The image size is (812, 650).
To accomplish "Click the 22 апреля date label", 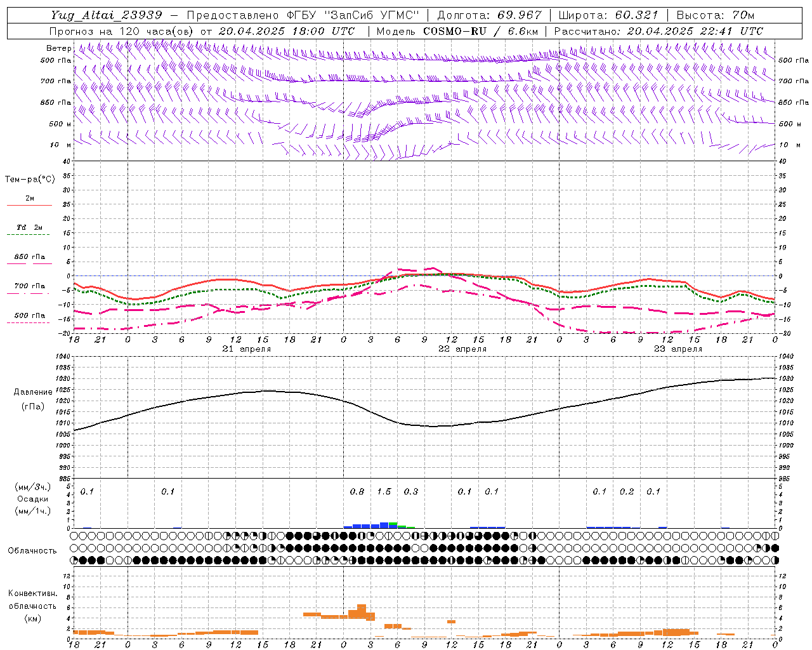I will point(462,349).
